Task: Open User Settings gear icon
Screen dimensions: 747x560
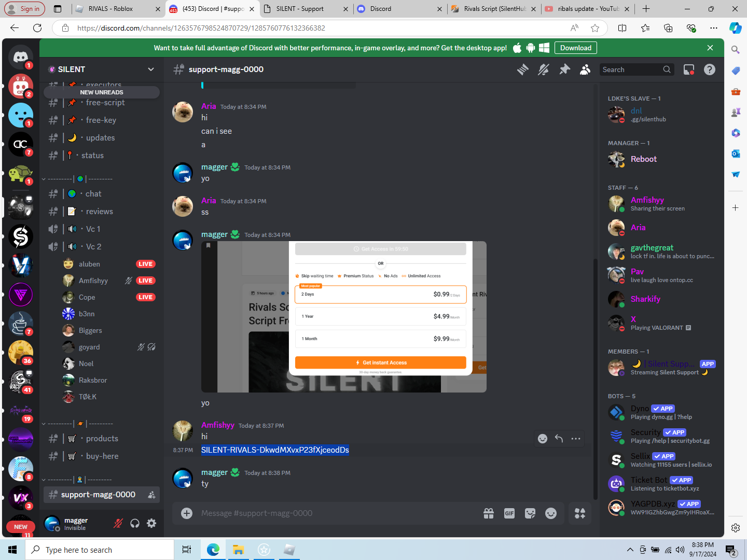Action: tap(151, 523)
